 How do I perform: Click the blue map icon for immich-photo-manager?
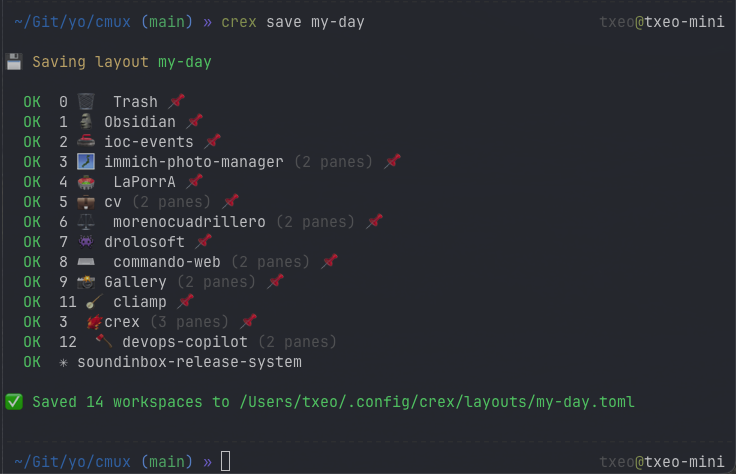(x=86, y=161)
